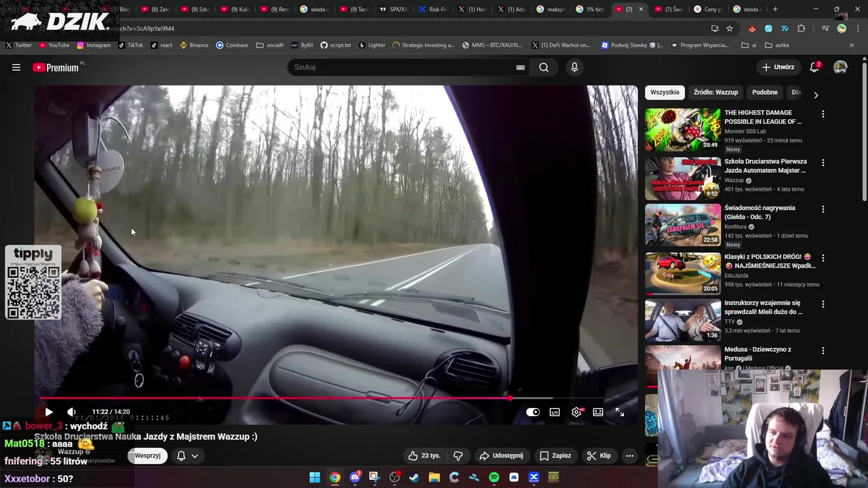This screenshot has height=488, width=868.
Task: Open Spotify from the taskbar
Action: tap(494, 477)
